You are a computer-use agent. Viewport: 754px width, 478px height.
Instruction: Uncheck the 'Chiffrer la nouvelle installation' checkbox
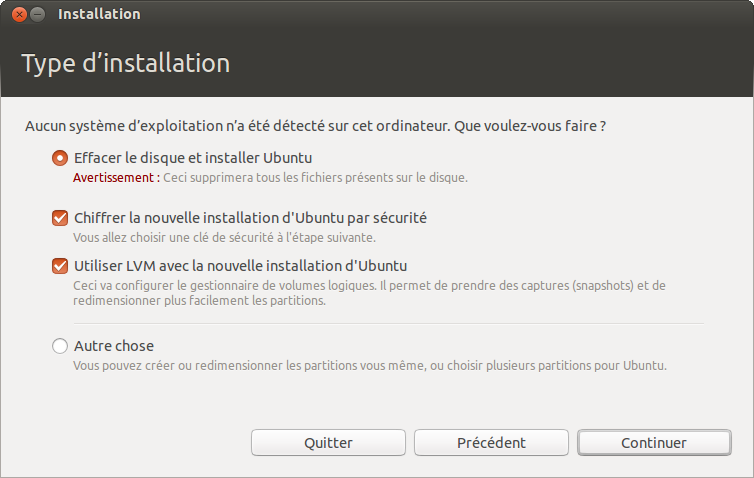[x=60, y=218]
